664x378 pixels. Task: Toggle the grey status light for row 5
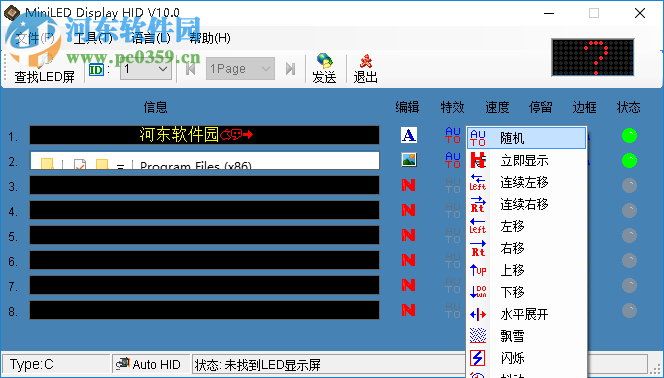coord(629,235)
